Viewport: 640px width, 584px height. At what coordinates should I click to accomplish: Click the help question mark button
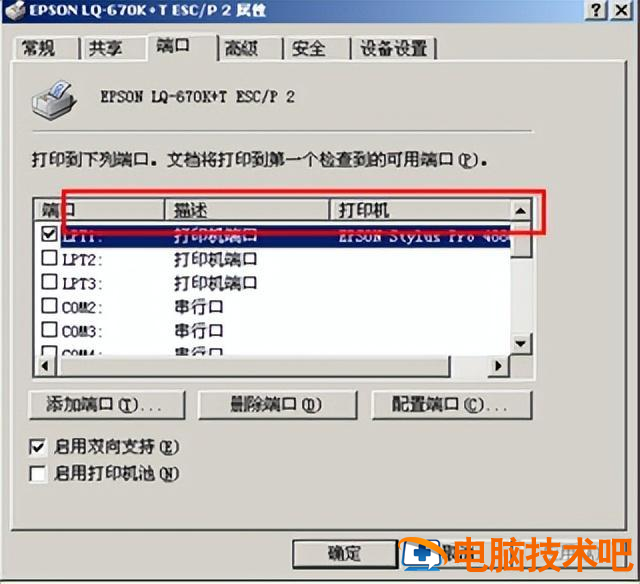[596, 10]
